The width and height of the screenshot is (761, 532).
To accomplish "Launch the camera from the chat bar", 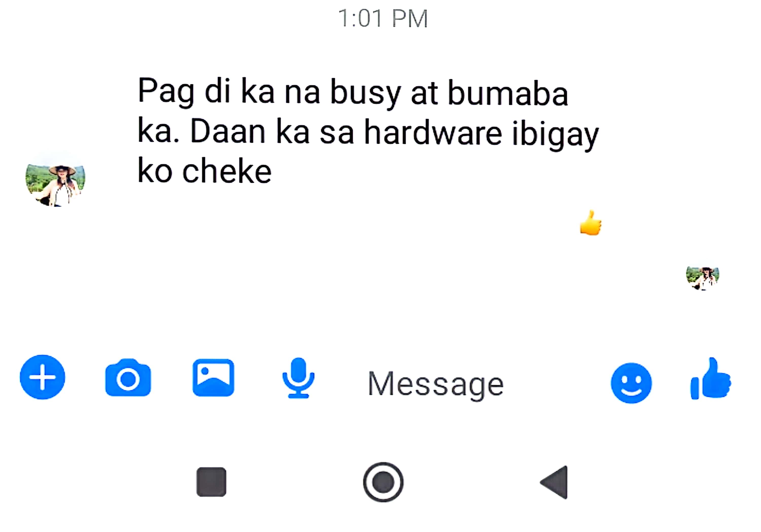I will click(x=128, y=377).
